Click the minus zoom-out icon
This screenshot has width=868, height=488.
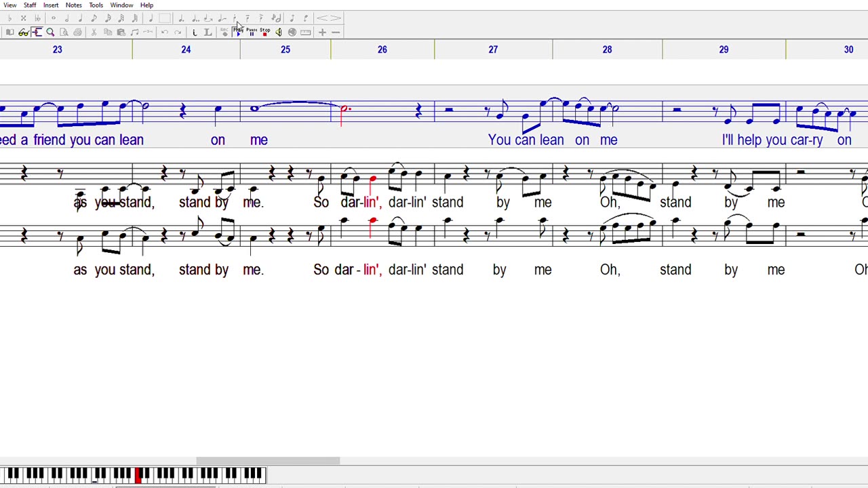pyautogui.click(x=336, y=32)
